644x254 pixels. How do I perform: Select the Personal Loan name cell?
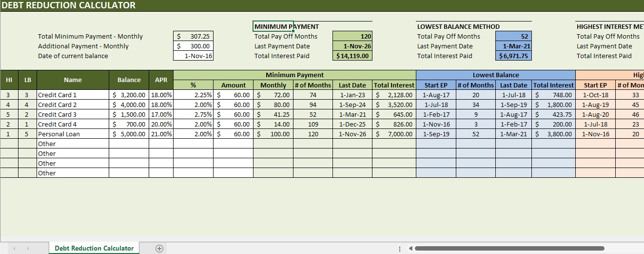[x=73, y=134]
